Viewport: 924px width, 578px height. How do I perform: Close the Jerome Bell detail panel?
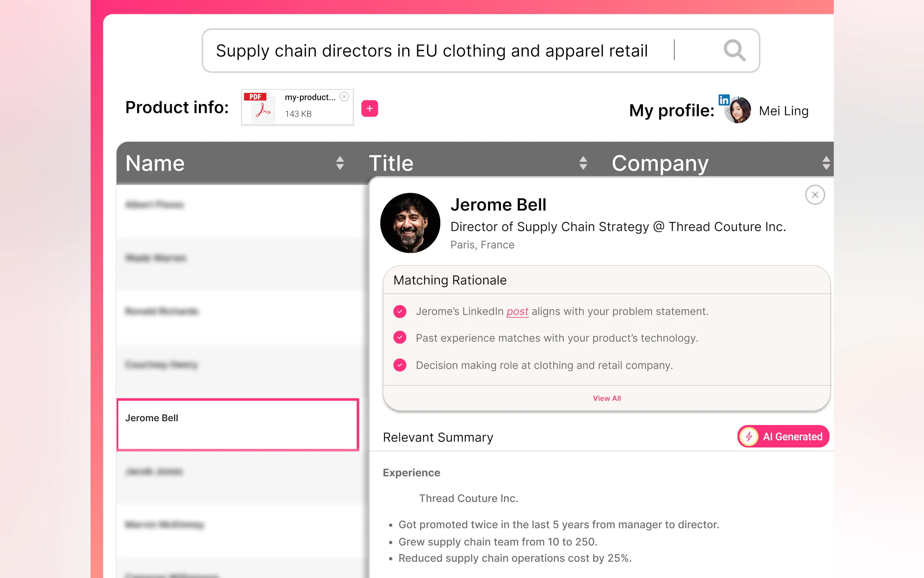tap(815, 195)
